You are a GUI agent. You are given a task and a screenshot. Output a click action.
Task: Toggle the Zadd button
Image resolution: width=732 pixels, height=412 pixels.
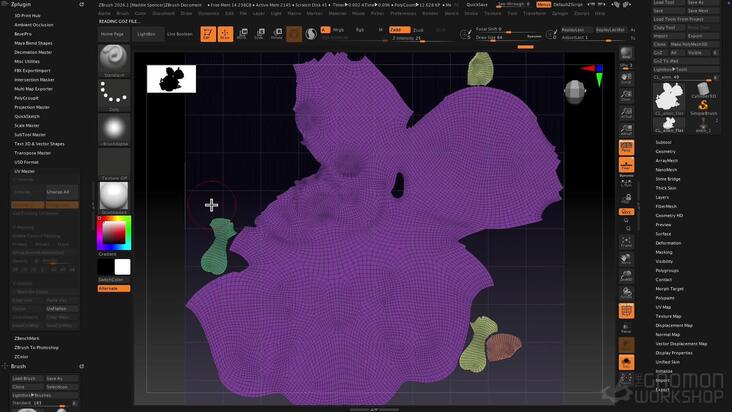399,30
